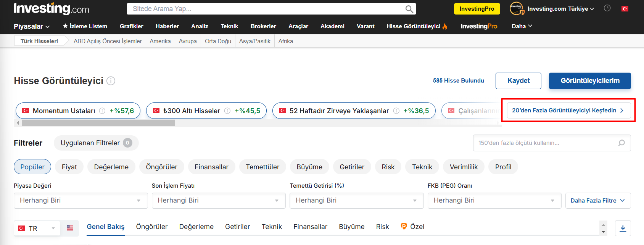This screenshot has width=644, height=245.
Task: Open Temettü Getirisi (%) dropdown
Action: point(357,201)
